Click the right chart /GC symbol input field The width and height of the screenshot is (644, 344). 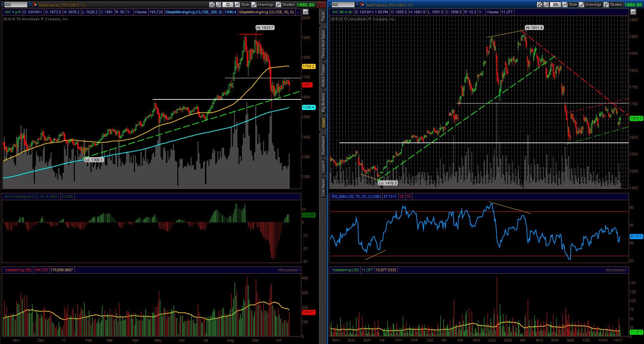point(343,5)
